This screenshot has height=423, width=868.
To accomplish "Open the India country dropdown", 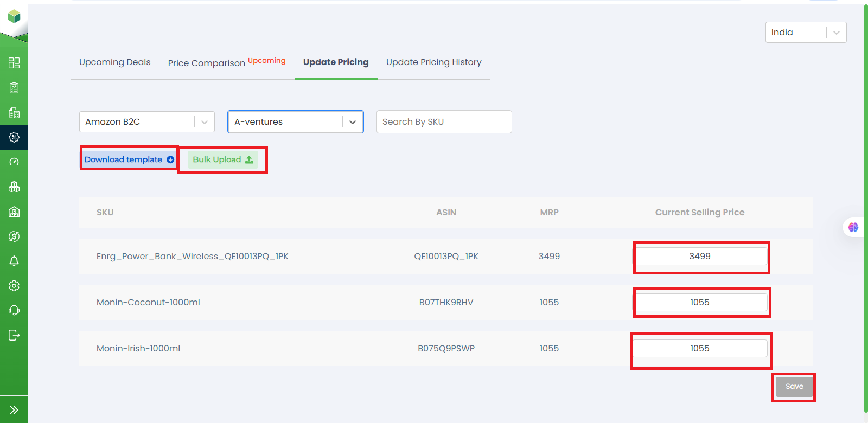I will pos(805,33).
